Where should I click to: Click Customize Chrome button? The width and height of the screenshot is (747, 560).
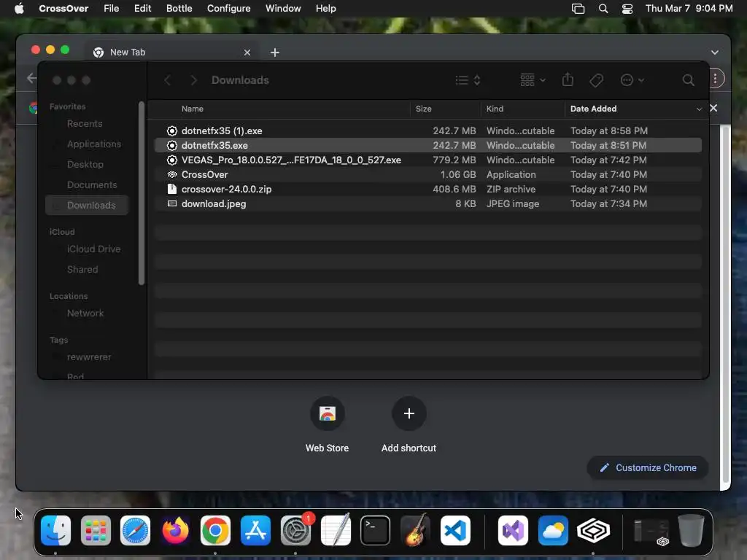pos(648,467)
